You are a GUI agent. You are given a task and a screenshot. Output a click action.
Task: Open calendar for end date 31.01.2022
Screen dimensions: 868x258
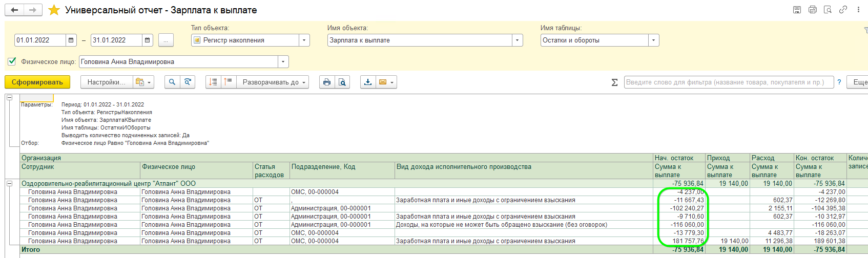tap(148, 40)
